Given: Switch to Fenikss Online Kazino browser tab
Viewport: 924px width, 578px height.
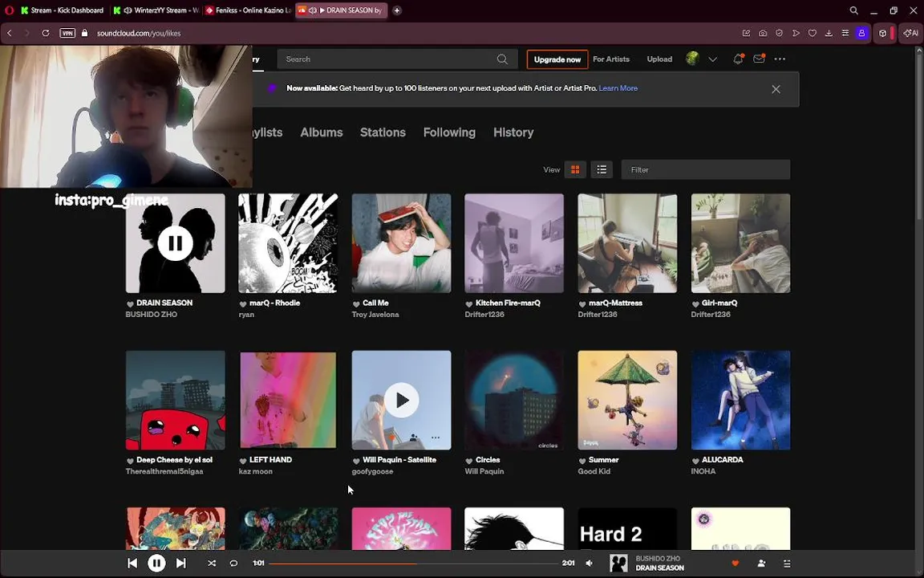Looking at the screenshot, I should 248,10.
